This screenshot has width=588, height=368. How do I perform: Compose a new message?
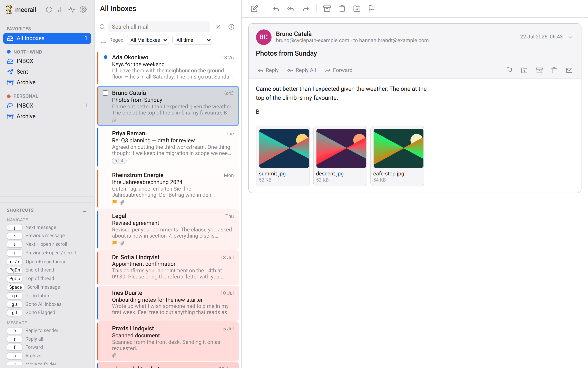(254, 9)
